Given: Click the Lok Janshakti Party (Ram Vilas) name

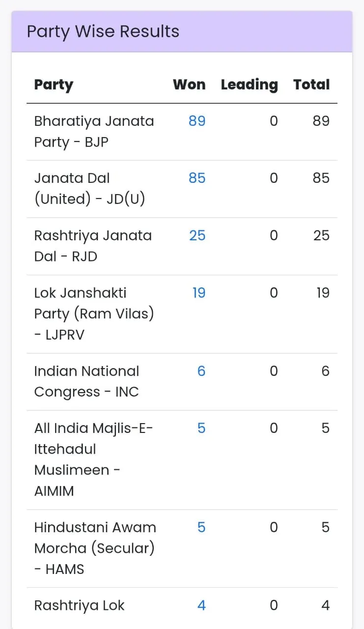Looking at the screenshot, I should tap(94, 314).
